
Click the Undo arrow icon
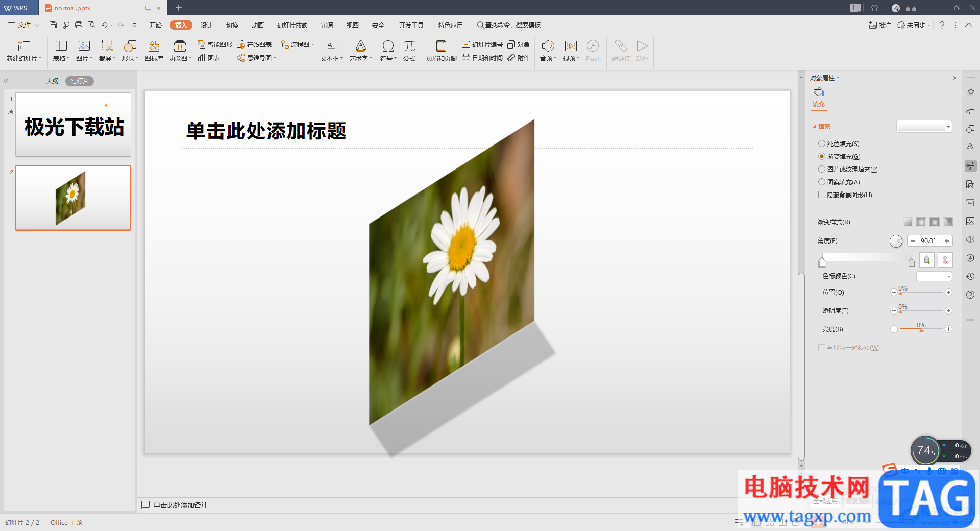coord(104,25)
